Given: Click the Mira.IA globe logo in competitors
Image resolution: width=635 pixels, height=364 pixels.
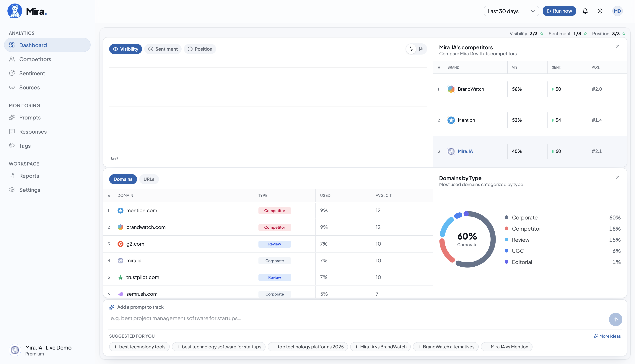Looking at the screenshot, I should (451, 151).
